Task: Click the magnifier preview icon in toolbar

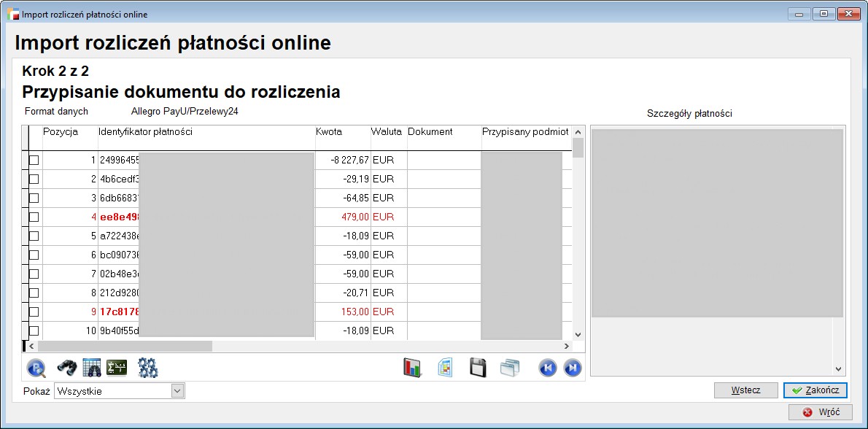Action: coord(36,368)
